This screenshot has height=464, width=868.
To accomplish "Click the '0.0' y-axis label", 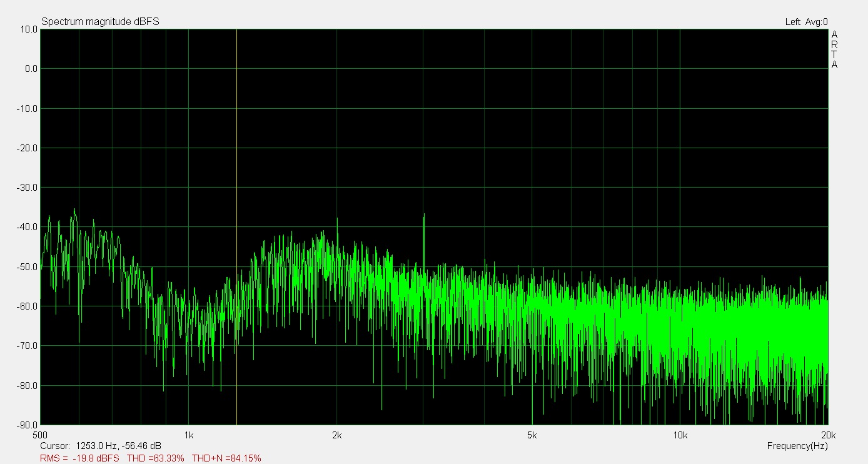I will (x=30, y=69).
